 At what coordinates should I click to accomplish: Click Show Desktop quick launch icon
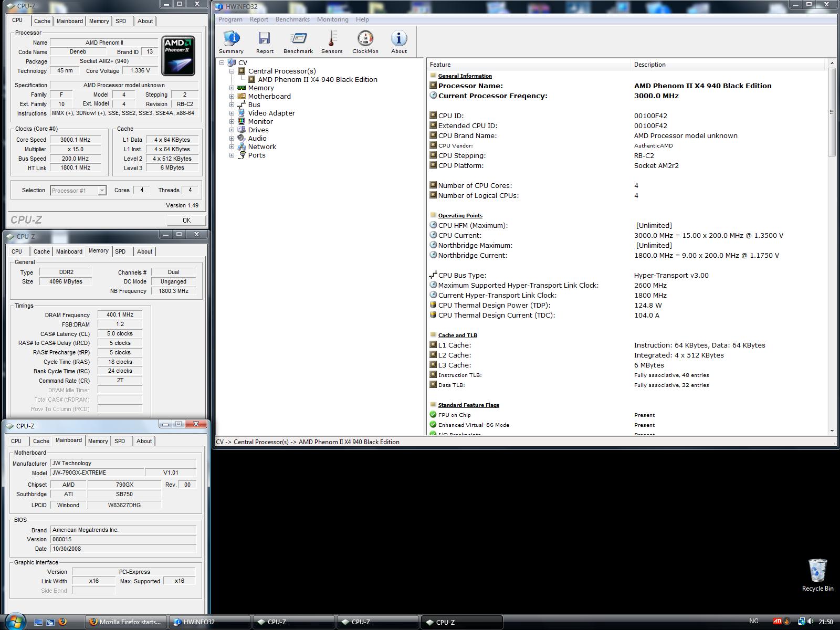(x=38, y=622)
